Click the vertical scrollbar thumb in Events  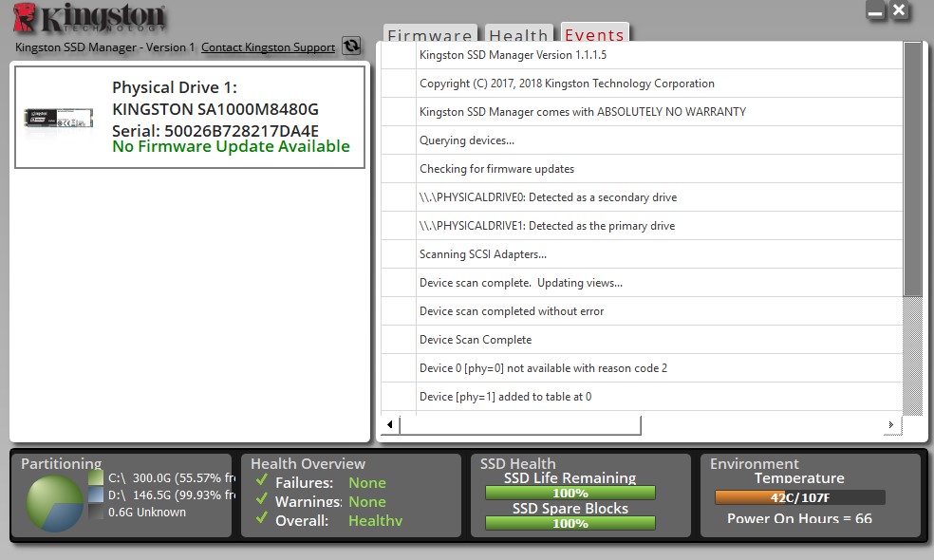(912, 169)
